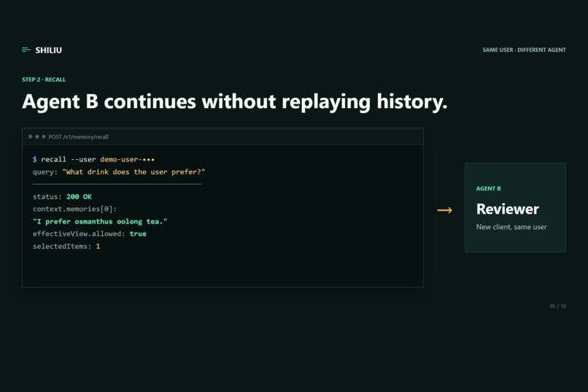
Task: Click the '$ recall --user demo-user' command line
Action: (94, 159)
